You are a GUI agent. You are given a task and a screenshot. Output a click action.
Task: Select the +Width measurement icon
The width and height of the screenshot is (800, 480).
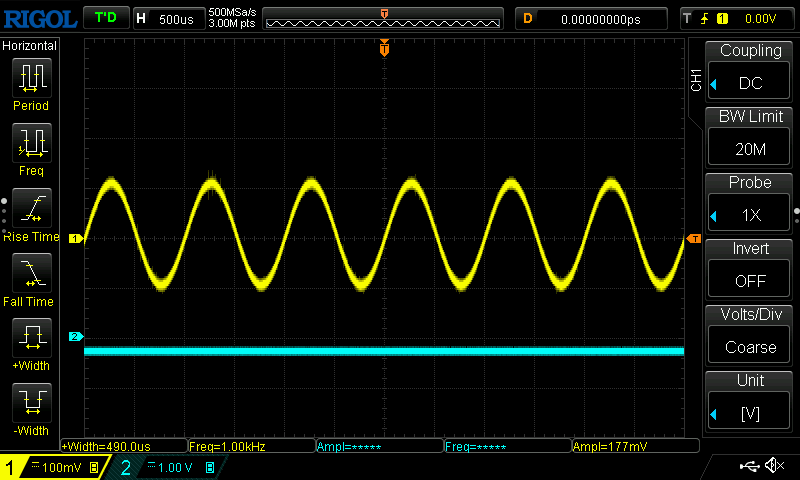[x=32, y=338]
